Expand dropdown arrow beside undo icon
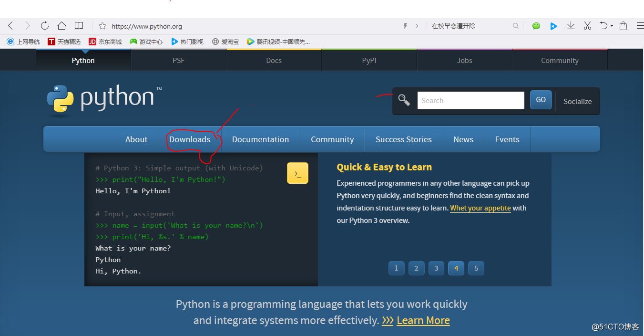 coord(612,26)
